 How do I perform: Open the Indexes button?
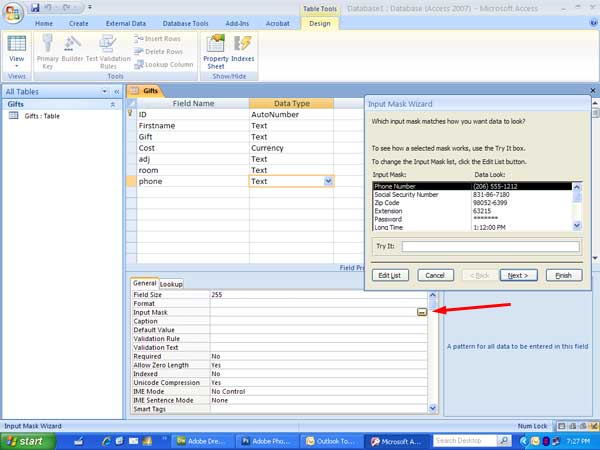click(x=243, y=48)
